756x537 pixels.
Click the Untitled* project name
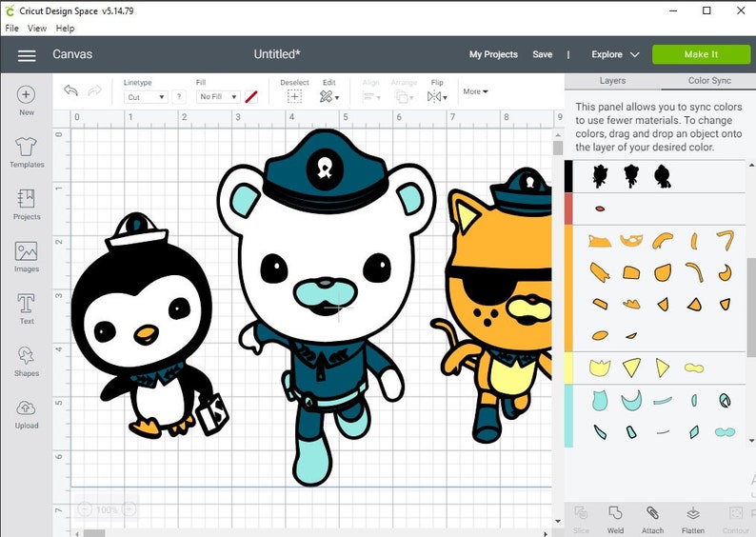(x=277, y=54)
